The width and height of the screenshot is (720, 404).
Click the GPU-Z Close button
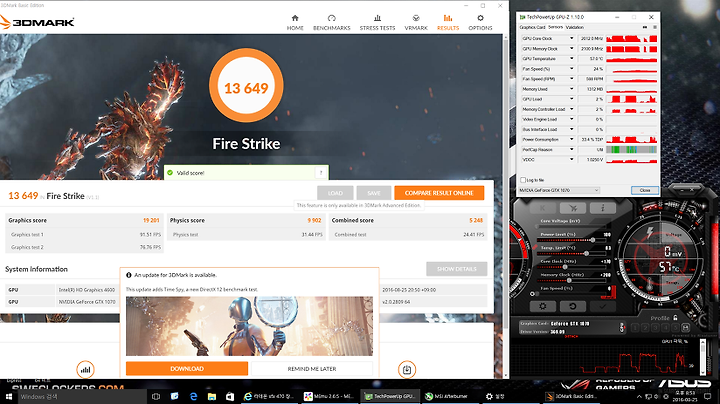click(x=645, y=190)
